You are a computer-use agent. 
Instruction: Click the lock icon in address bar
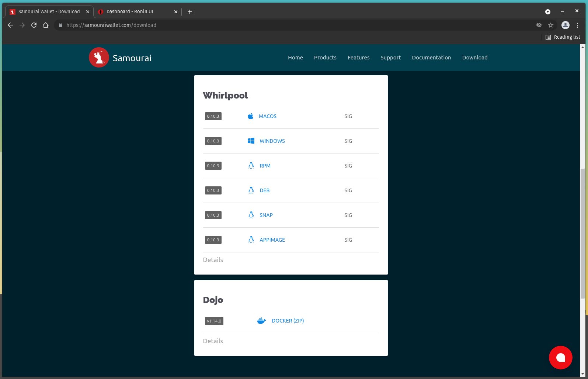tap(60, 25)
